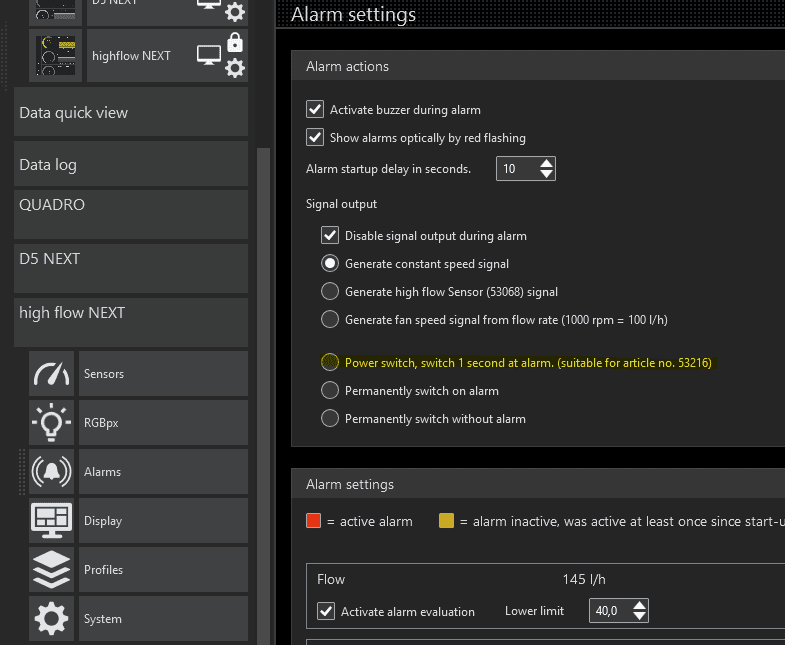
Task: Click the Alarm settings panel header
Action: point(538,484)
